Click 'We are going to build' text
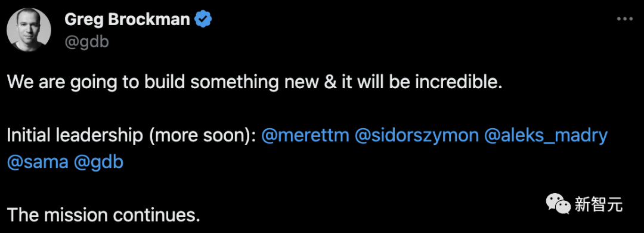 (x=92, y=83)
